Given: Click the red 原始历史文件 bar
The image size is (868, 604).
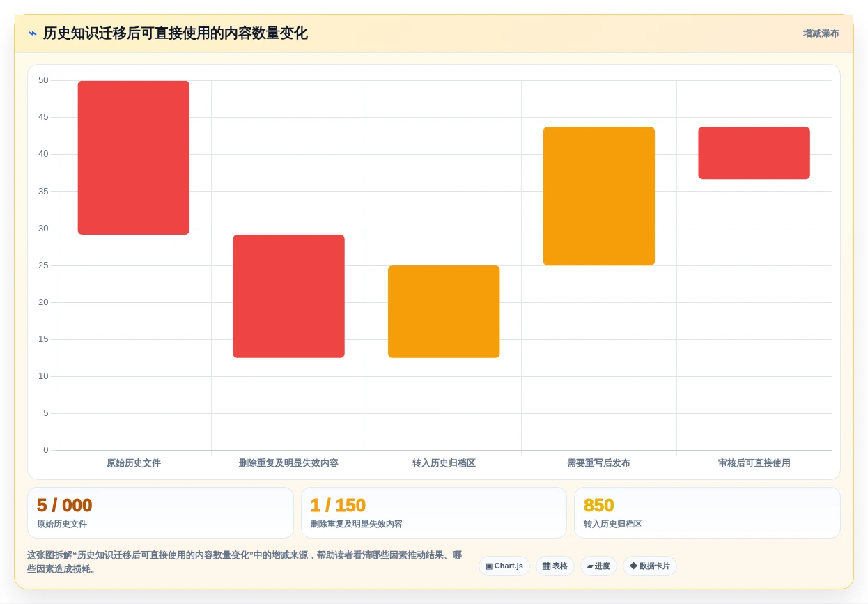Looking at the screenshot, I should click(134, 157).
